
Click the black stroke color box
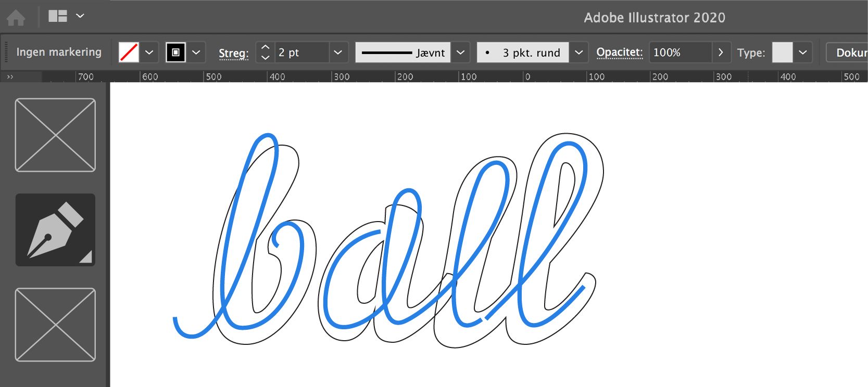click(x=175, y=52)
